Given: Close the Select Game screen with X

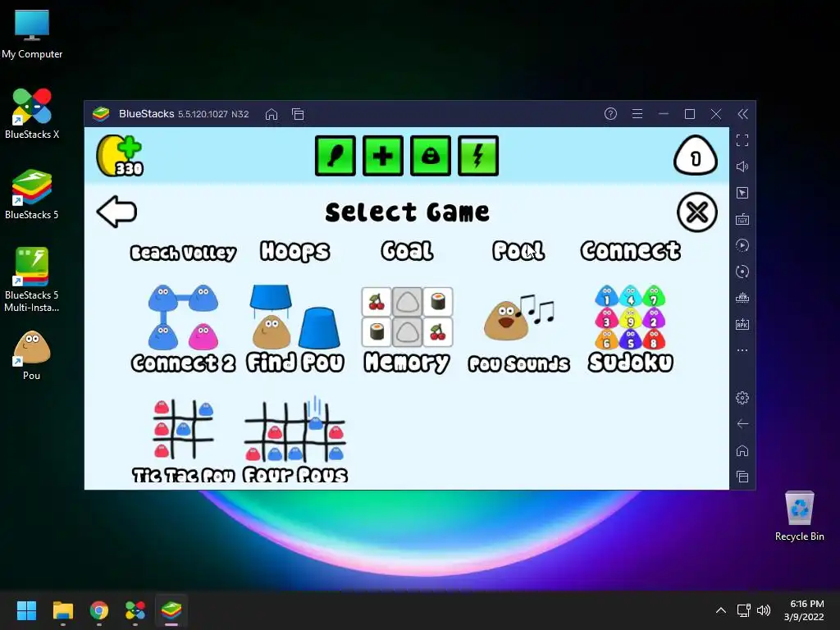Looking at the screenshot, I should click(x=697, y=212).
